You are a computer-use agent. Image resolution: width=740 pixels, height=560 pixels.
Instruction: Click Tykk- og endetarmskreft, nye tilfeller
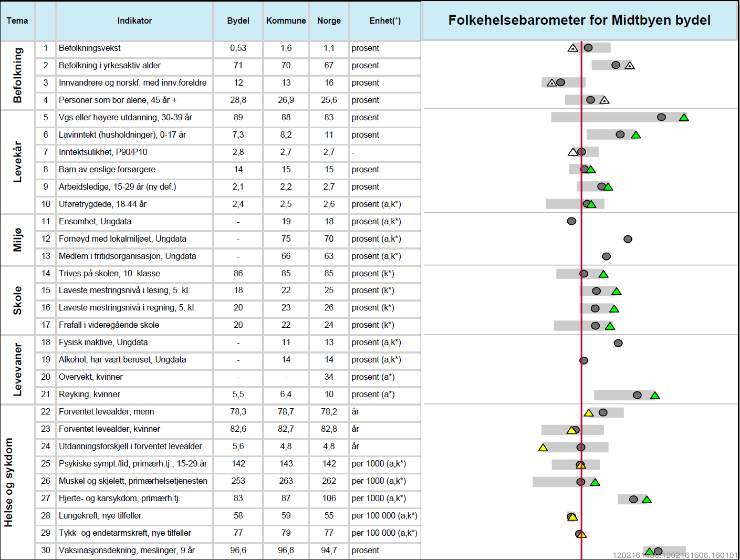[125, 533]
